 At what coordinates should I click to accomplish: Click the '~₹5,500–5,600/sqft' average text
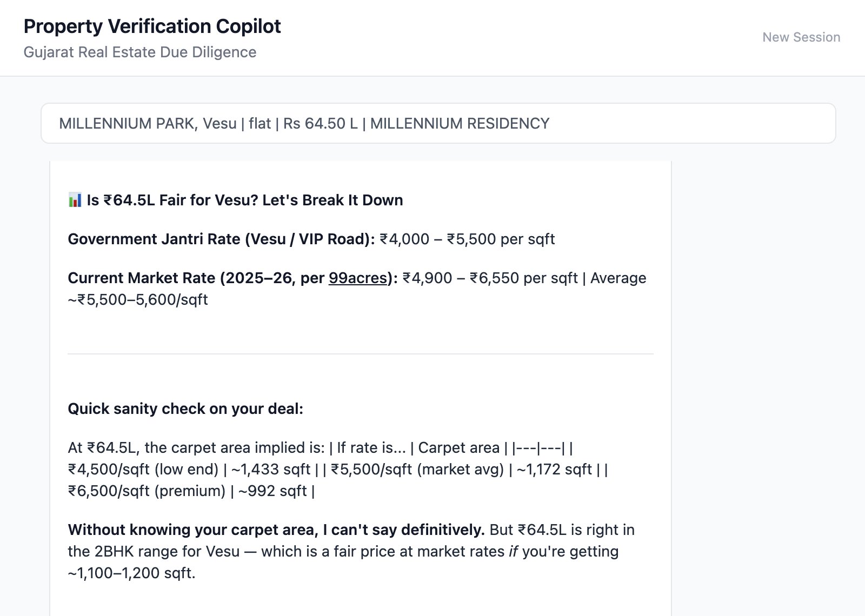pyautogui.click(x=138, y=300)
